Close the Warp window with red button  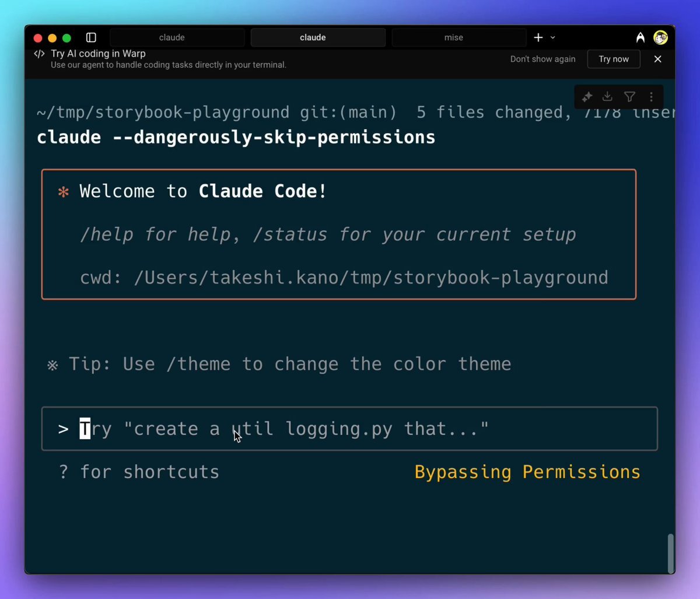(38, 38)
